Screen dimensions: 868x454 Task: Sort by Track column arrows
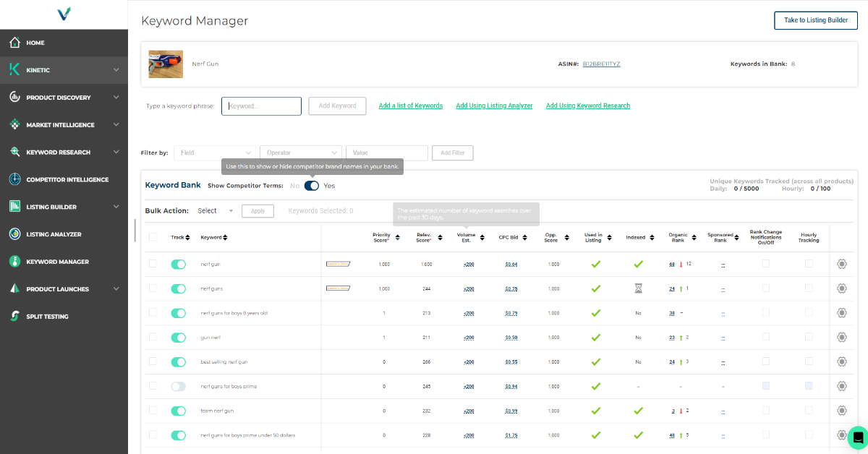coord(189,237)
